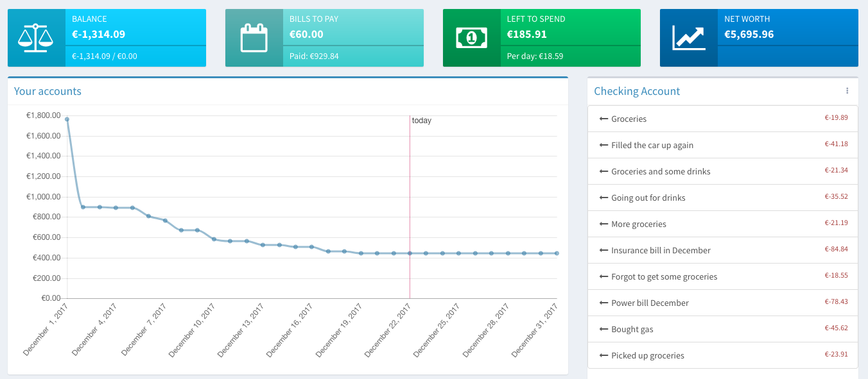Open the Checking Account options menu (three dots)
Image resolution: width=868 pixels, height=379 pixels.
pyautogui.click(x=847, y=91)
